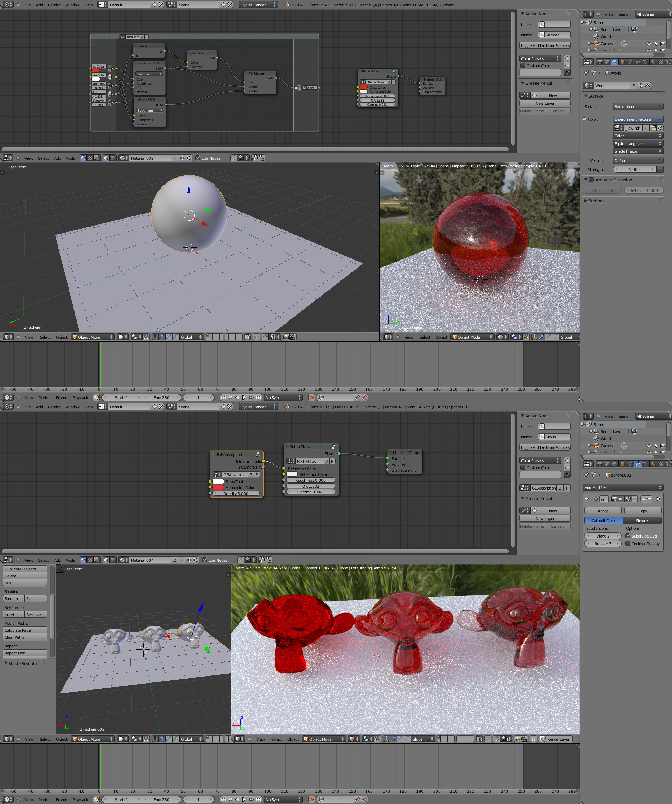Viewport: 672px width, 804px height.
Task: Enable the Optimal Display checkbox
Action: pos(628,543)
